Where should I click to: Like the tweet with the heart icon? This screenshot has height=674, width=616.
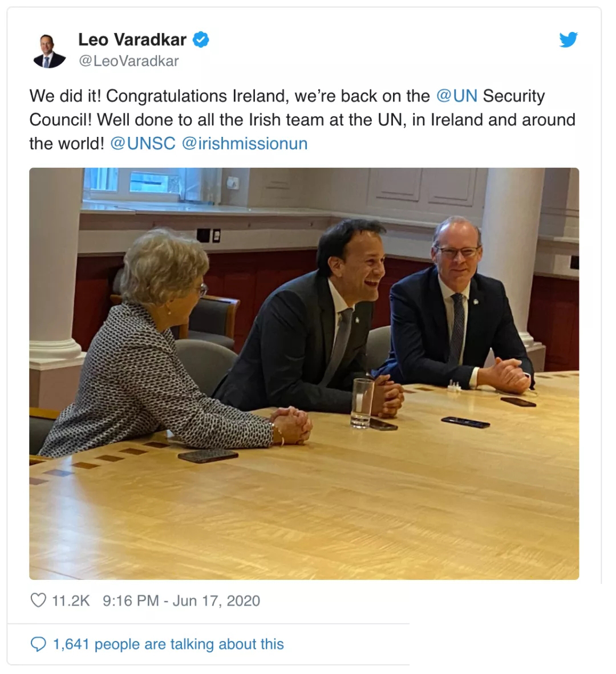(x=38, y=600)
